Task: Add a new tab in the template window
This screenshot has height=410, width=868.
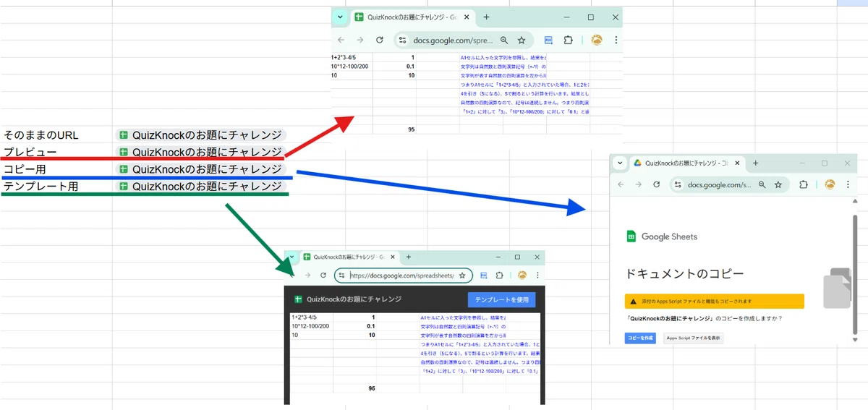Action: [408, 257]
